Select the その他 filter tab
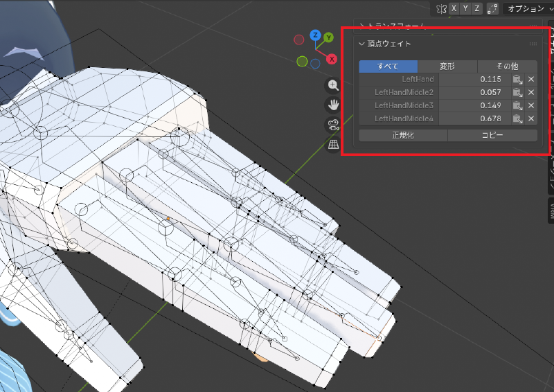This screenshot has height=392, width=554. click(x=507, y=66)
